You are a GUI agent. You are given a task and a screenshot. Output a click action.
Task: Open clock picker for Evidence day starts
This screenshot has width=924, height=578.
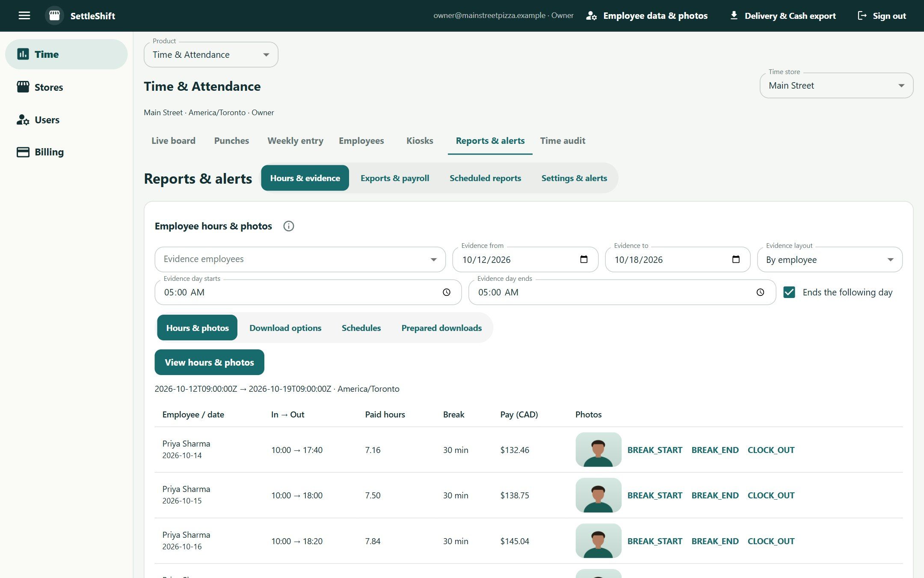click(446, 292)
